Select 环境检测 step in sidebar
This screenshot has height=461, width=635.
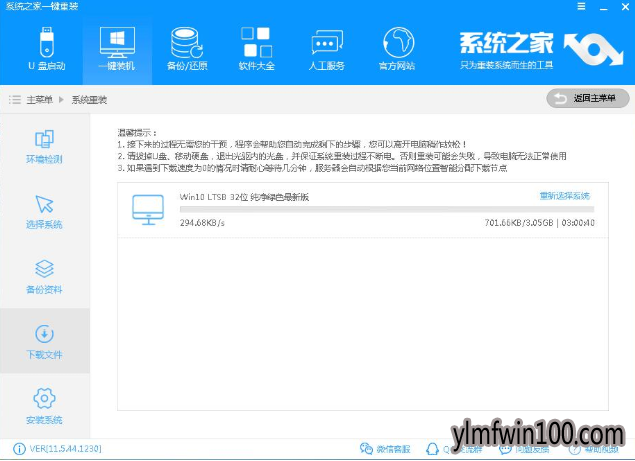tap(44, 146)
